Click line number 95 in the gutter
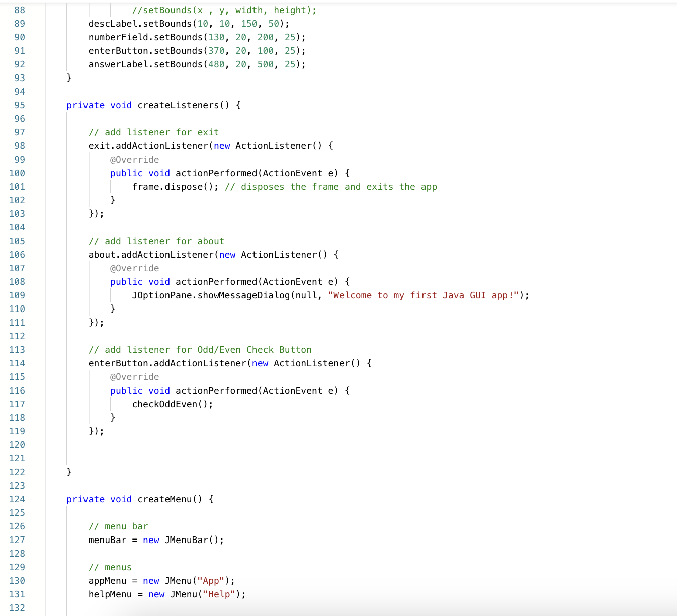This screenshot has width=677, height=616. (x=19, y=105)
